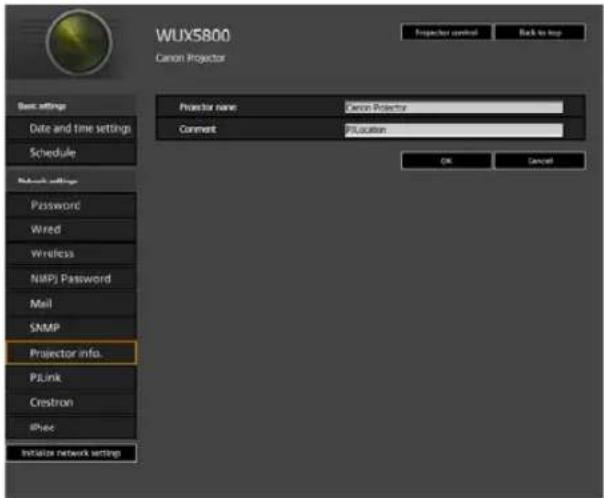Click the OK button
604x498 pixels.
tap(446, 161)
